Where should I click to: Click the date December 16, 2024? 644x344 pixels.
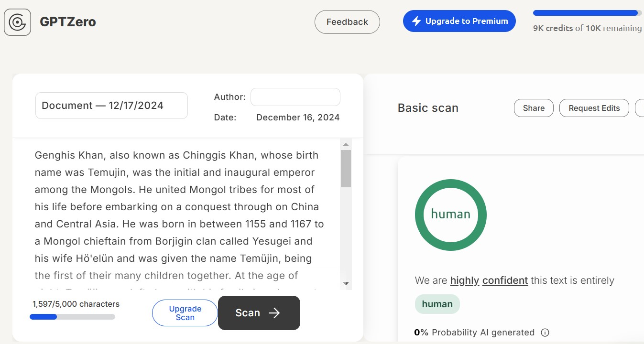point(298,118)
